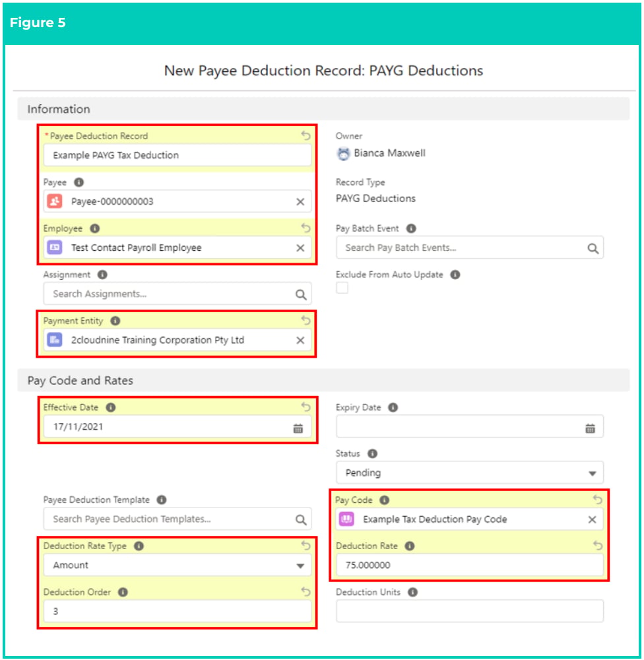Click owner name Bianca Maxwell

(389, 153)
